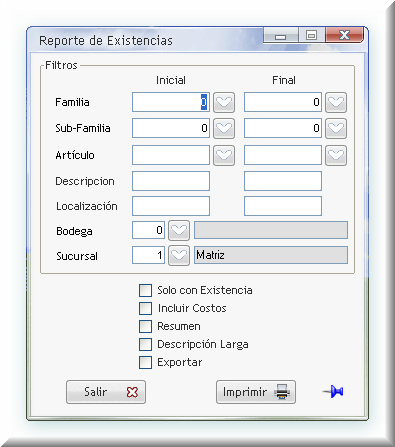The height and width of the screenshot is (447, 395).
Task: Open the initial Familia lookup arrow
Action: (224, 102)
